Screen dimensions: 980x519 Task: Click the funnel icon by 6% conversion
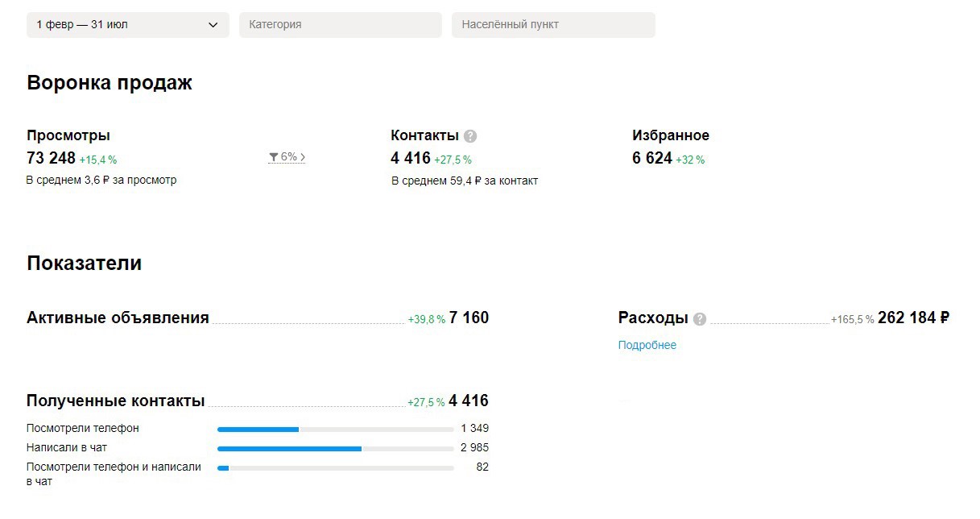pyautogui.click(x=274, y=157)
